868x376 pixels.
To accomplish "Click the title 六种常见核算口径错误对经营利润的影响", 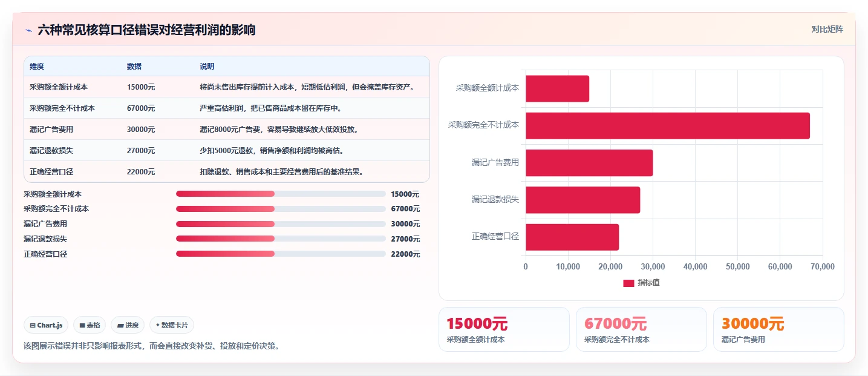I will pyautogui.click(x=146, y=30).
